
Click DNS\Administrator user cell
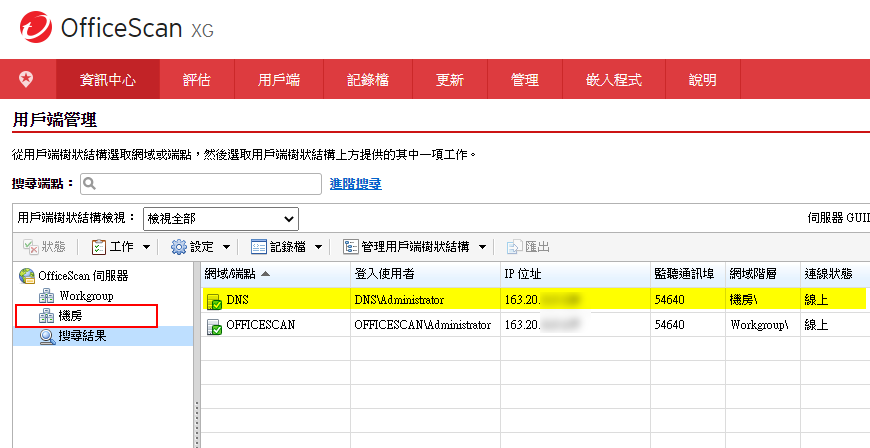pos(399,300)
